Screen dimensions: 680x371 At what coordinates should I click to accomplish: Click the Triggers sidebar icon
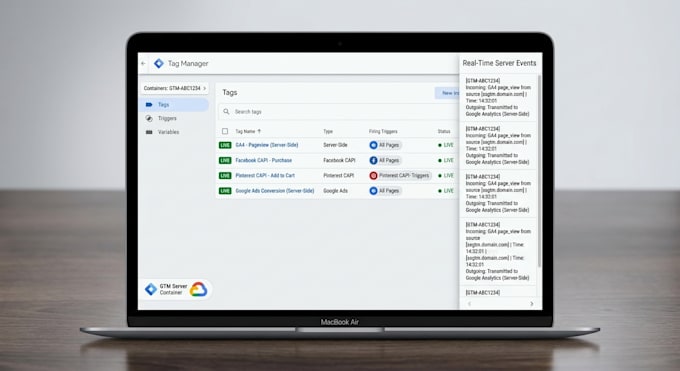point(149,118)
